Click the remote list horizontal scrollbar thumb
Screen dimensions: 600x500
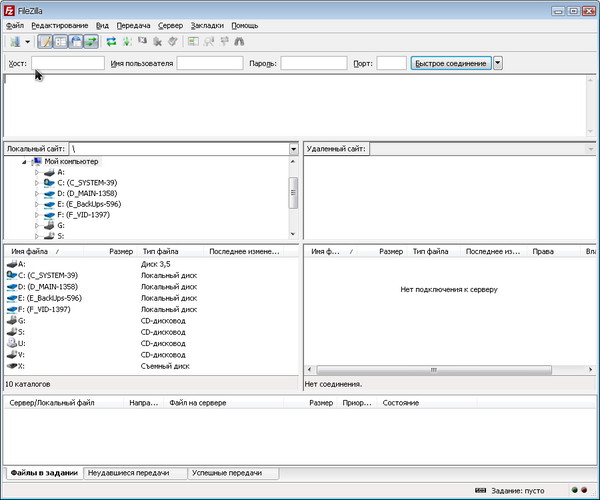434,370
